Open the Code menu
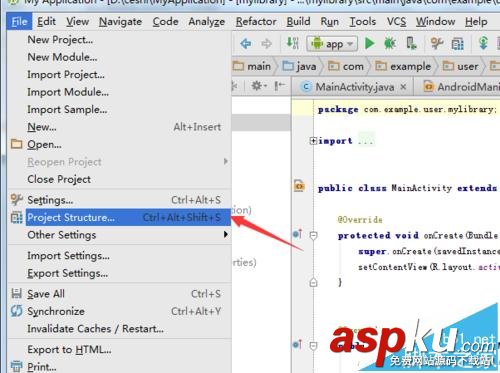This screenshot has width=500, height=373. [165, 22]
